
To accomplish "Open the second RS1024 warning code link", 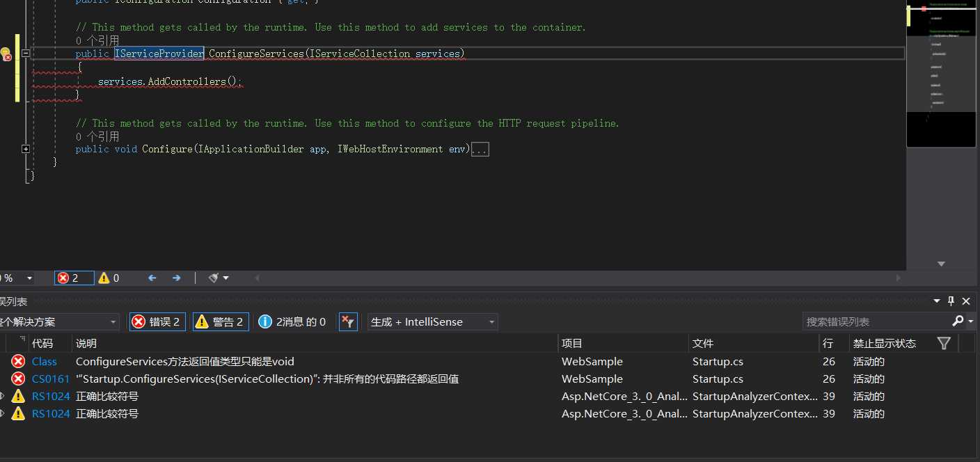I will click(x=51, y=413).
